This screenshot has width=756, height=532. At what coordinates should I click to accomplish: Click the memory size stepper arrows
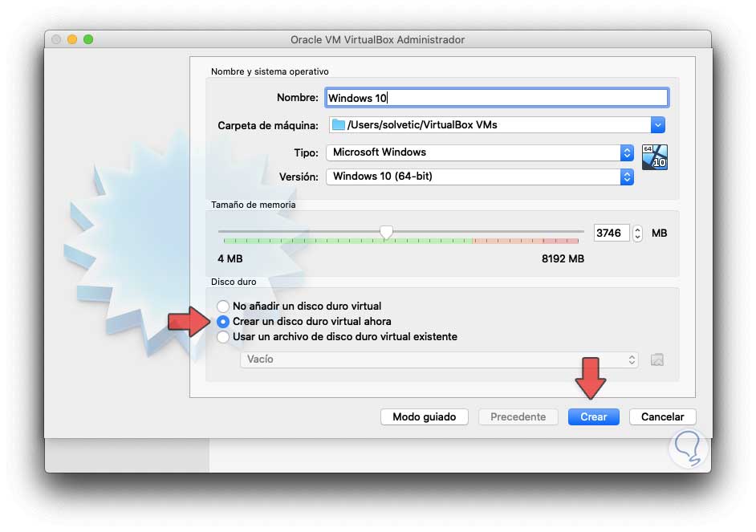tap(637, 234)
